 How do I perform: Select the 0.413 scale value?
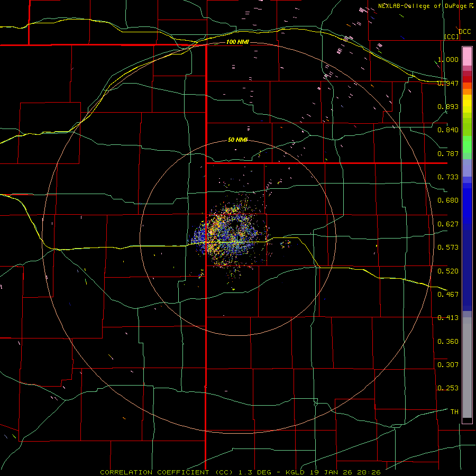click(448, 318)
